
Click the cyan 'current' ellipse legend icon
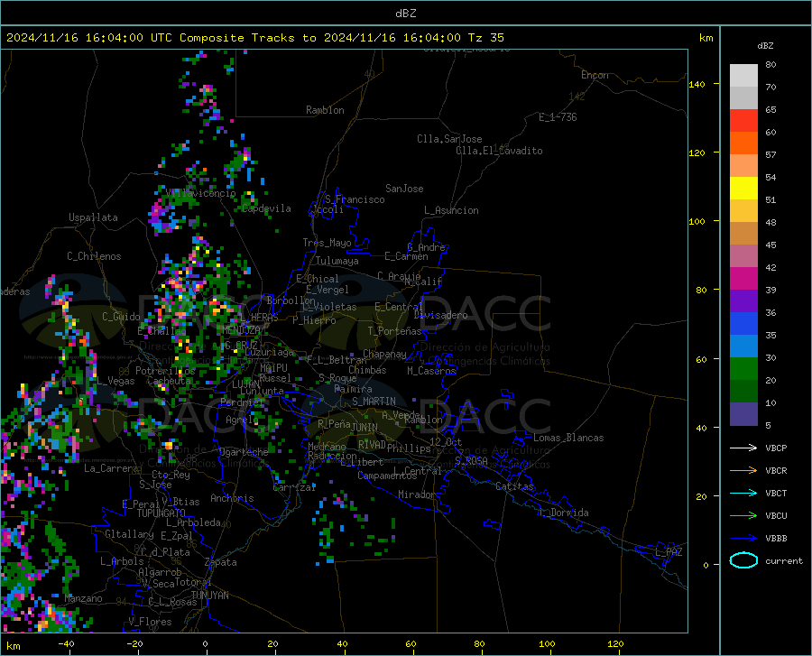pos(743,560)
